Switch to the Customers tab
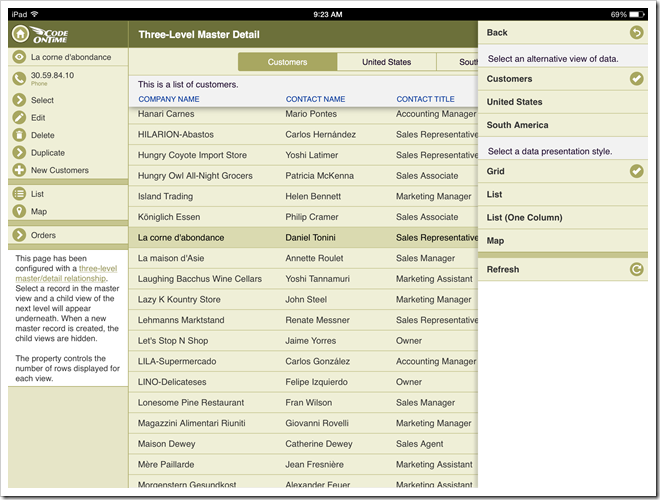The width and height of the screenshot is (660, 500). point(287,62)
